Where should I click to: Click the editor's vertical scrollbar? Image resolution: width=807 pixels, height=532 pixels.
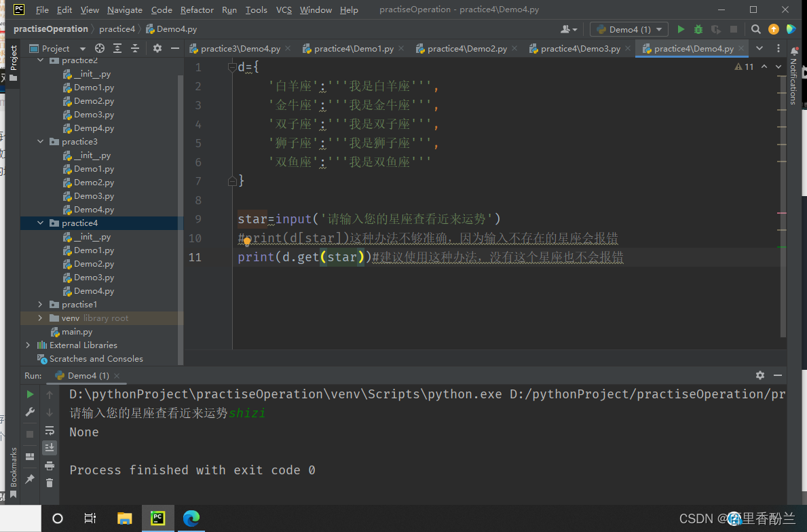click(x=783, y=206)
